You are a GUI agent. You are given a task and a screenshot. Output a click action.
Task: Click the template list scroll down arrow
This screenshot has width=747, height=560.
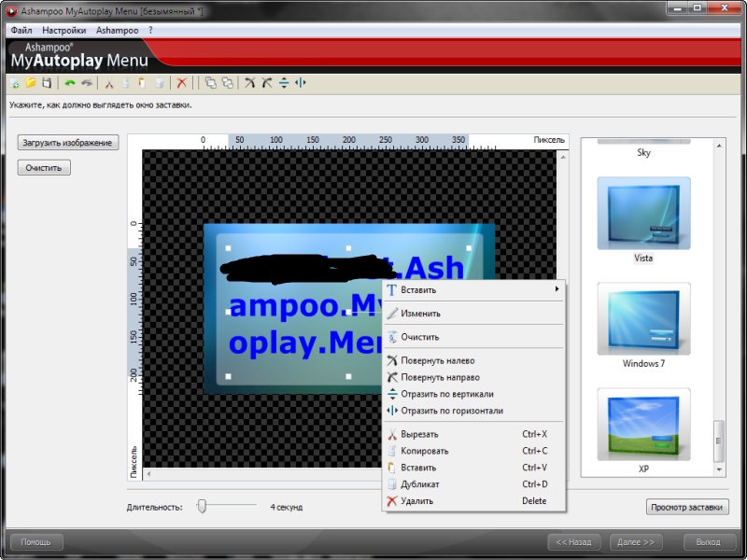(x=719, y=469)
